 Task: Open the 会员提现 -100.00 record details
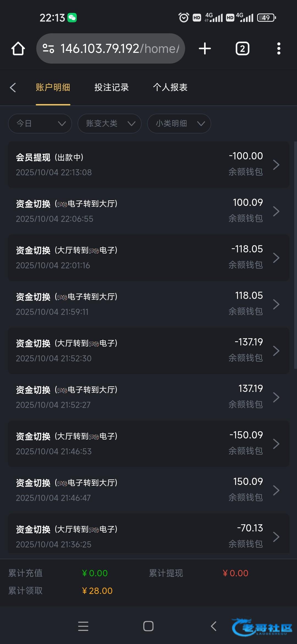tap(148, 165)
